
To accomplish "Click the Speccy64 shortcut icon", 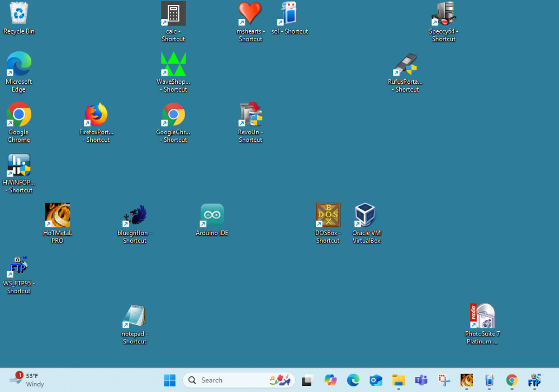I will (x=444, y=14).
